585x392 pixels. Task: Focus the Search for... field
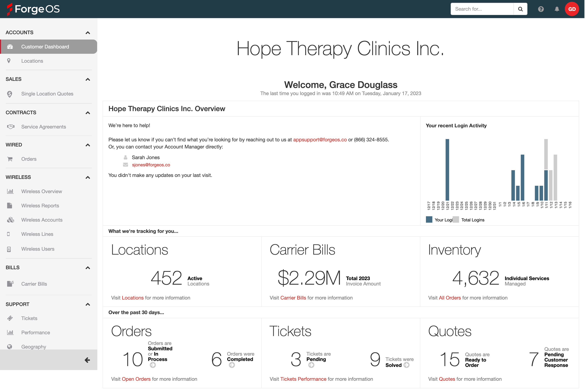pyautogui.click(x=482, y=9)
